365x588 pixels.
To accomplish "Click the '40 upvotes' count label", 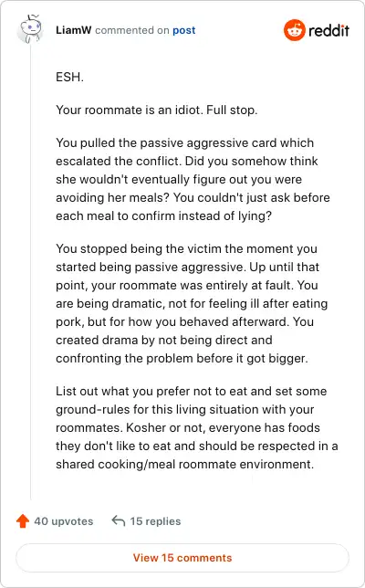I will pyautogui.click(x=64, y=521).
